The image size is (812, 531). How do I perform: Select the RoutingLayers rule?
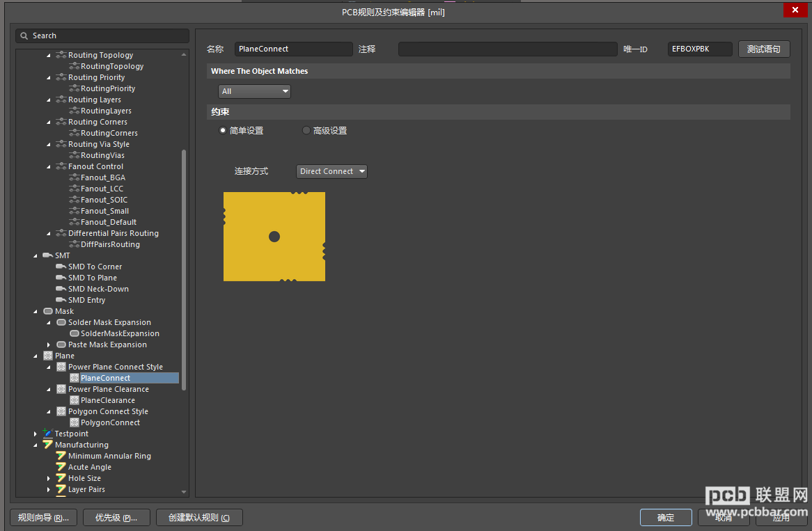106,111
